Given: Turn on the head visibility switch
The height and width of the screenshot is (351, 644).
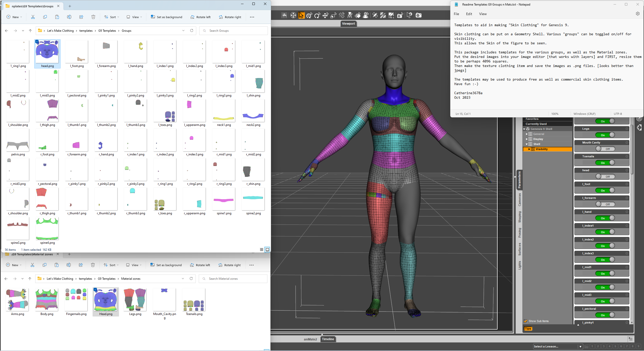Looking at the screenshot, I should [605, 177].
